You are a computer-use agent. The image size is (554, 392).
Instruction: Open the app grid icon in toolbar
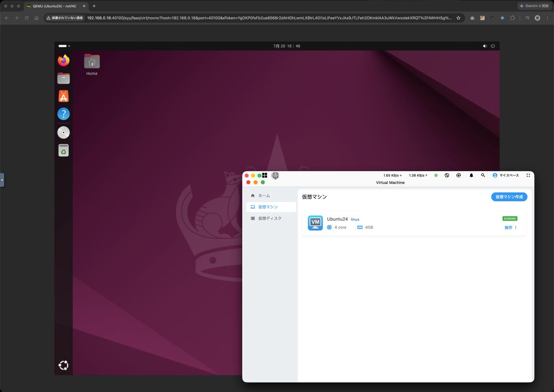264,175
